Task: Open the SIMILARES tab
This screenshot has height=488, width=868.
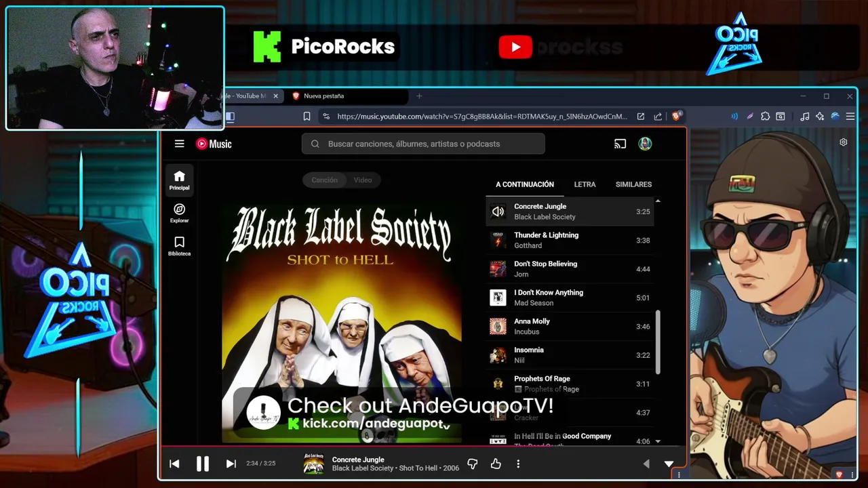Action: tap(633, 184)
